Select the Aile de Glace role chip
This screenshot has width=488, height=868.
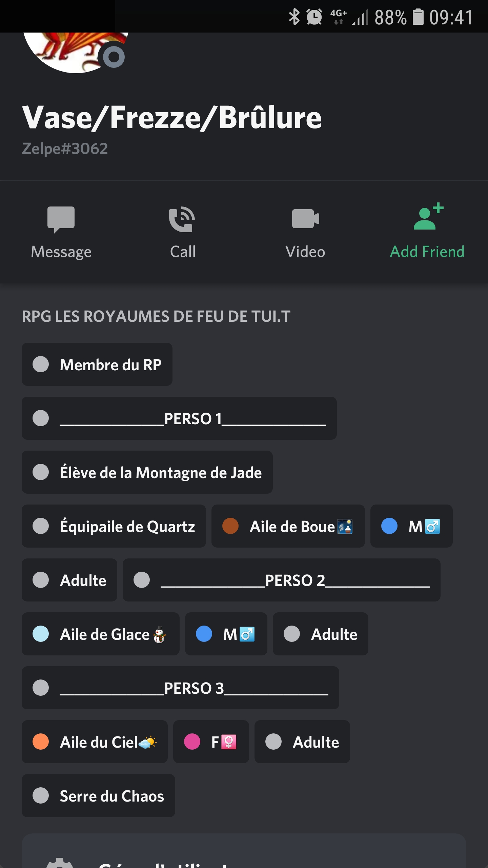click(100, 634)
